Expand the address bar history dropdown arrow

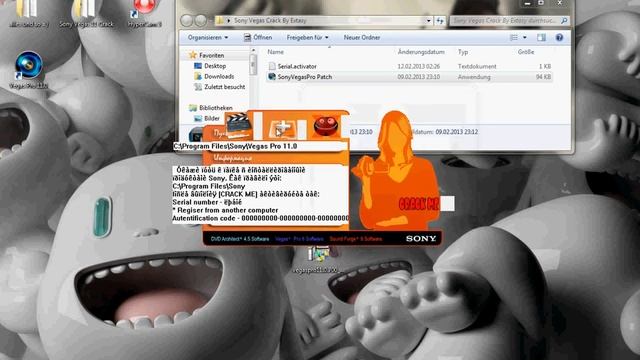click(x=429, y=20)
